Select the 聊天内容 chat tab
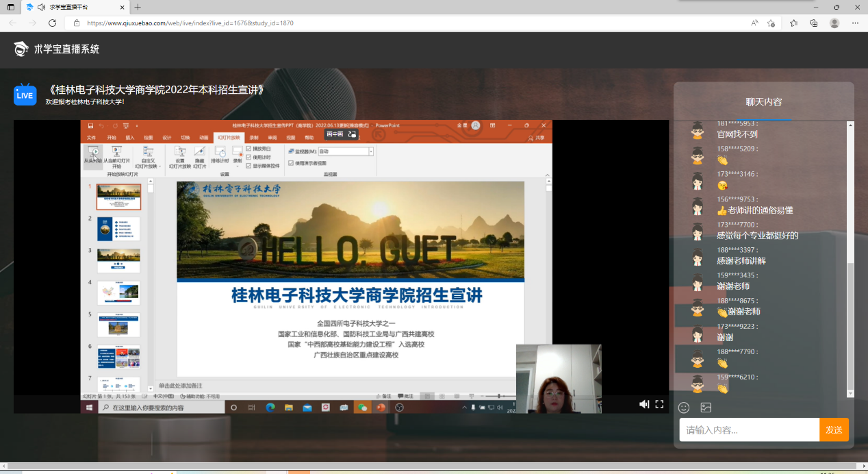868x474 pixels. coord(763,102)
